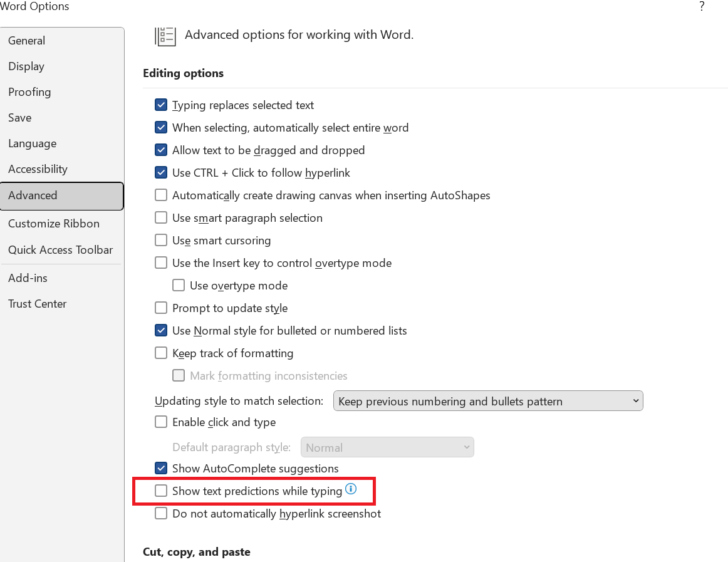Go to Trust Center section
This screenshot has width=728, height=562.
(38, 304)
